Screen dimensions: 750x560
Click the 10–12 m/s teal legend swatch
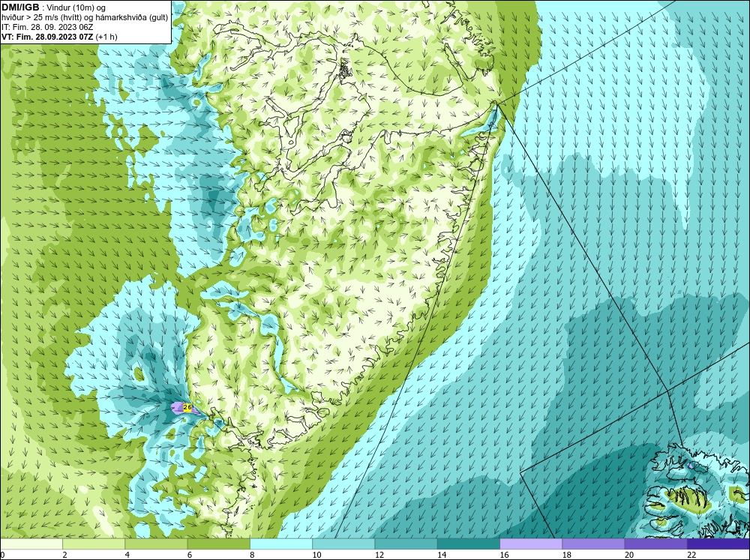pos(343,544)
